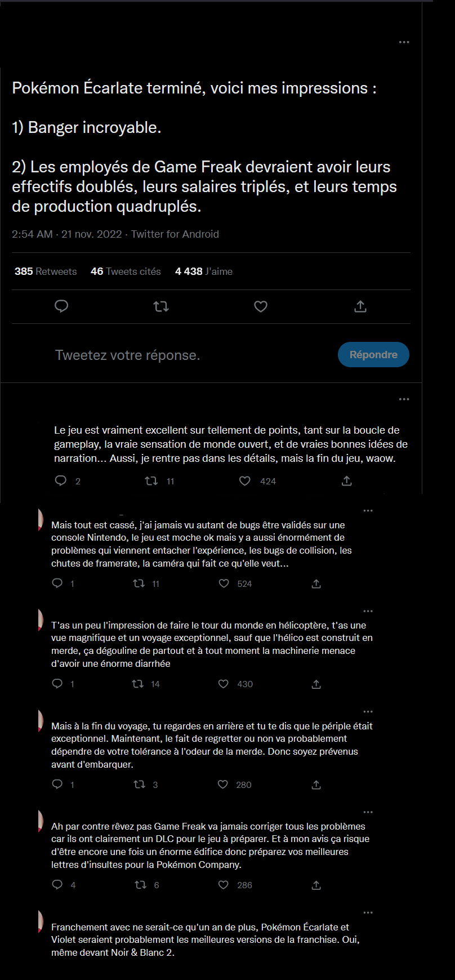This screenshot has height=980, width=455.
Task: Share the main tweet via its share icon
Action: coord(360,306)
